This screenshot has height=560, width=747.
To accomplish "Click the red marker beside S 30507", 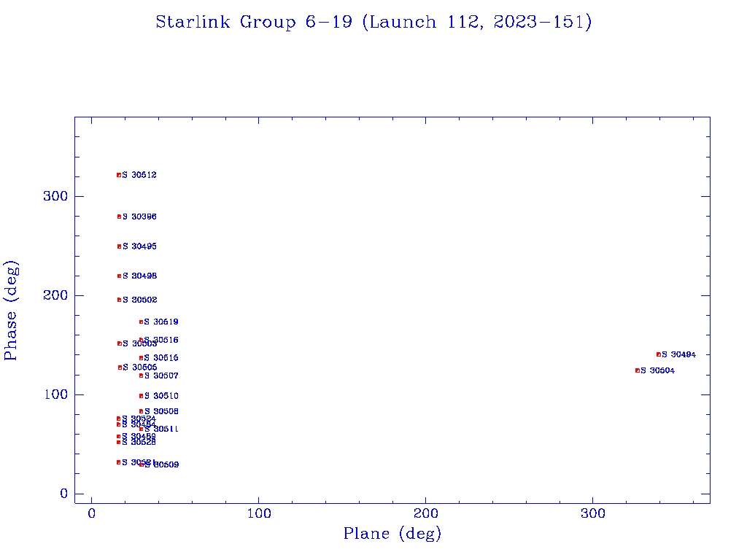I will pyautogui.click(x=141, y=376).
